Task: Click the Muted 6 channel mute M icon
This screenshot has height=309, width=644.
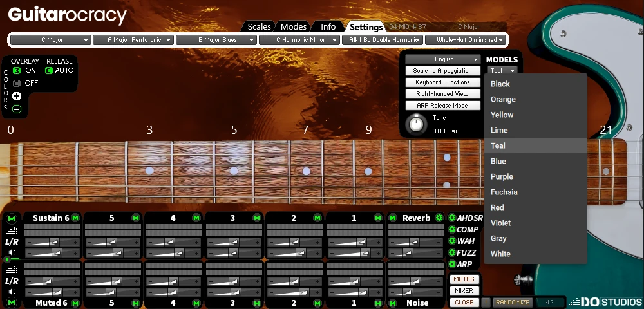Action: click(x=75, y=303)
